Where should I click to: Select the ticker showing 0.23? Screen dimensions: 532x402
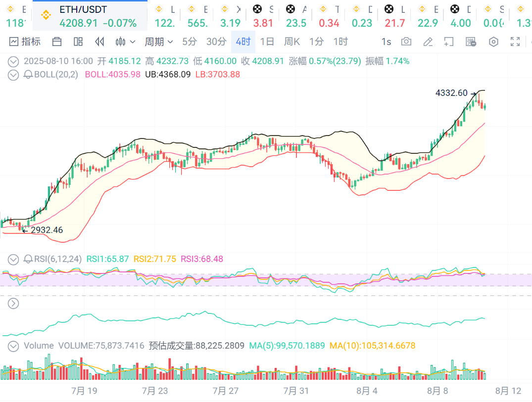(x=362, y=16)
